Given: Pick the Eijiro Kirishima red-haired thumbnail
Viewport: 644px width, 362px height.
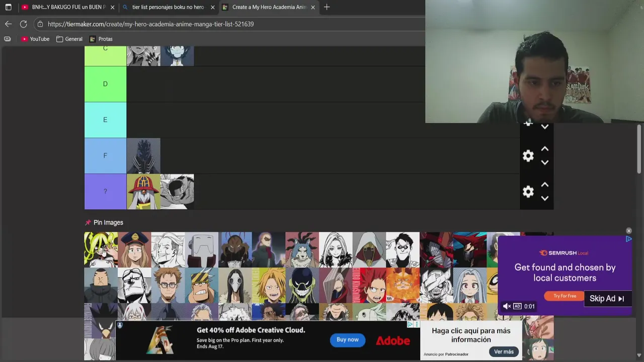Looking at the screenshot, I should 369,285.
